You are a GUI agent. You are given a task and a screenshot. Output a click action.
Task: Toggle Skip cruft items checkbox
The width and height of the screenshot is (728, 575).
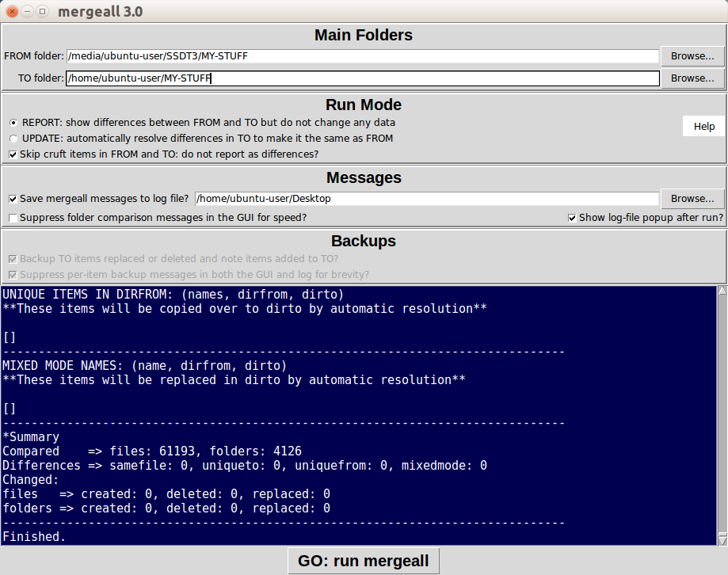[x=13, y=154]
